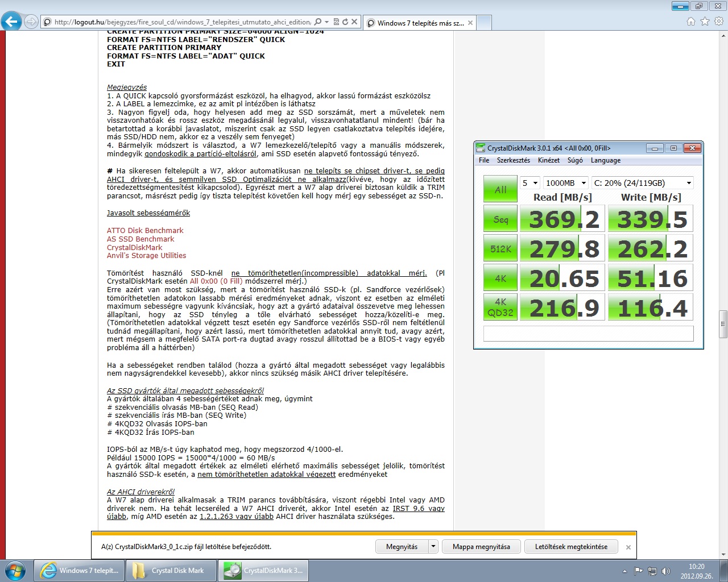Click the Seq read result 369.2
The image size is (728, 582).
[x=563, y=219]
